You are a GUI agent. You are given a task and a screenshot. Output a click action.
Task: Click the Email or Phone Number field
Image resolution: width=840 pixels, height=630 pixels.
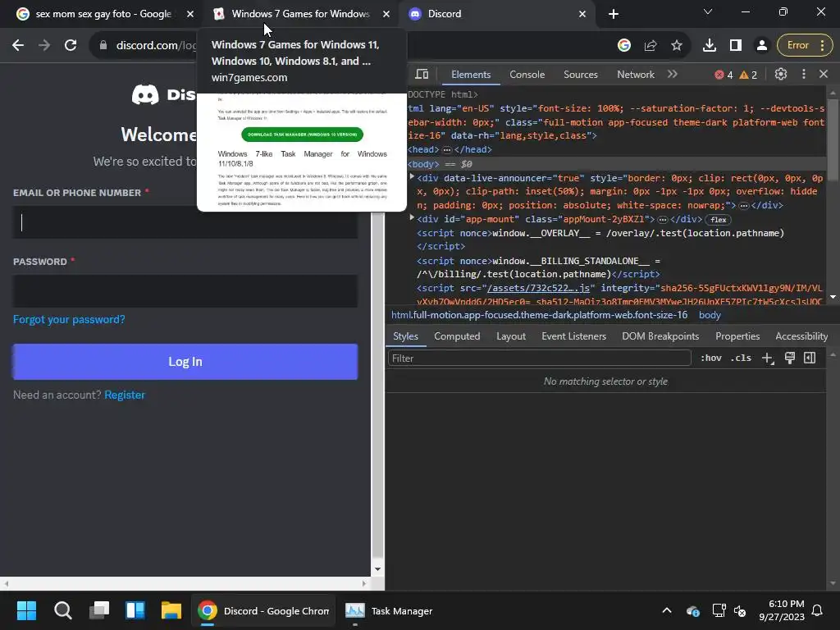[185, 222]
